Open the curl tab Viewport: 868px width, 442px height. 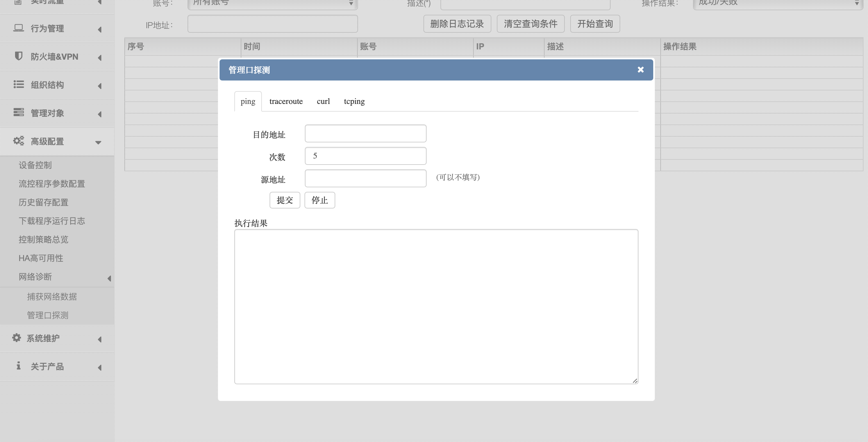pos(323,101)
